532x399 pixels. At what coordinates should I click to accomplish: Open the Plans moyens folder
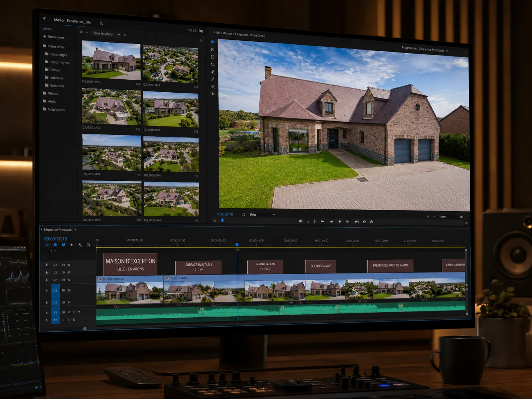point(57,62)
